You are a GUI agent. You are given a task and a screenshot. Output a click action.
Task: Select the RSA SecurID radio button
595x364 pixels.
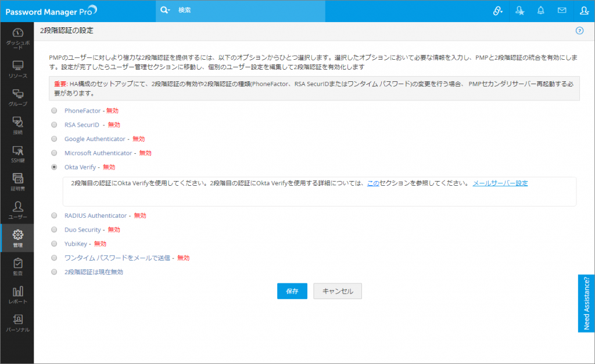pyautogui.click(x=54, y=125)
